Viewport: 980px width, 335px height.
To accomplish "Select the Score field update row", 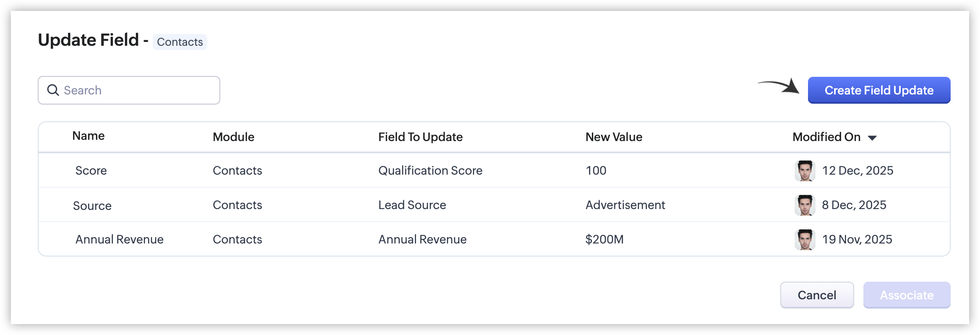I will 494,170.
